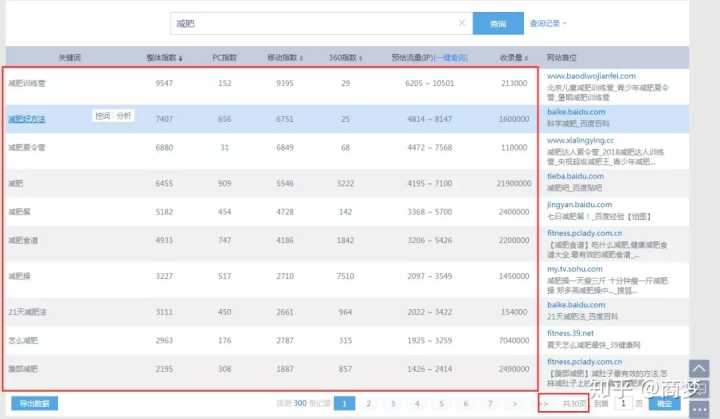Open 减肥好方法 keyword link
The image size is (720, 419).
pos(27,118)
